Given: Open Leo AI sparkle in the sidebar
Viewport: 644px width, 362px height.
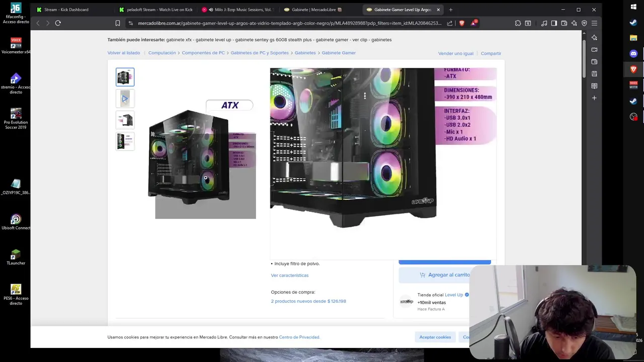Looking at the screenshot, I should click(x=594, y=38).
